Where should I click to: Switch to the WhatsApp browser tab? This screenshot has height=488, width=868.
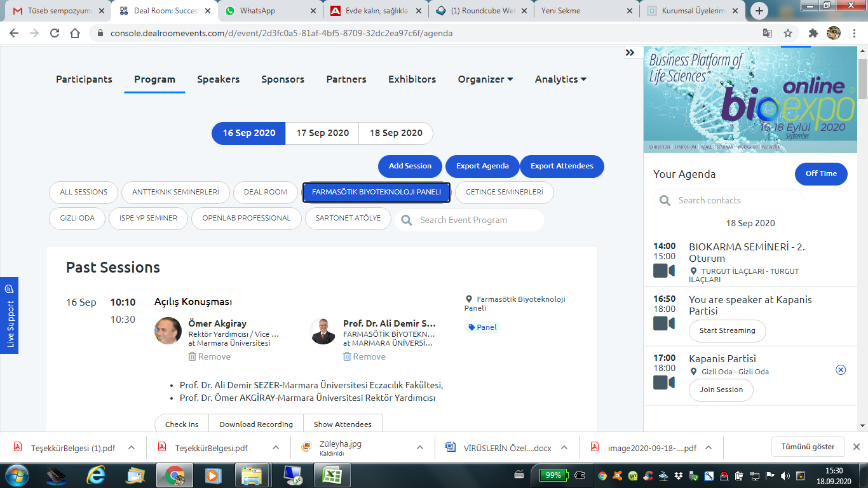coord(269,11)
